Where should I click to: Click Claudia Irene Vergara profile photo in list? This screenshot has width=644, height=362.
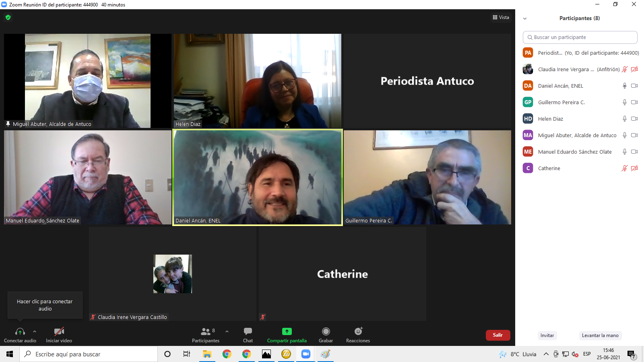click(x=528, y=69)
